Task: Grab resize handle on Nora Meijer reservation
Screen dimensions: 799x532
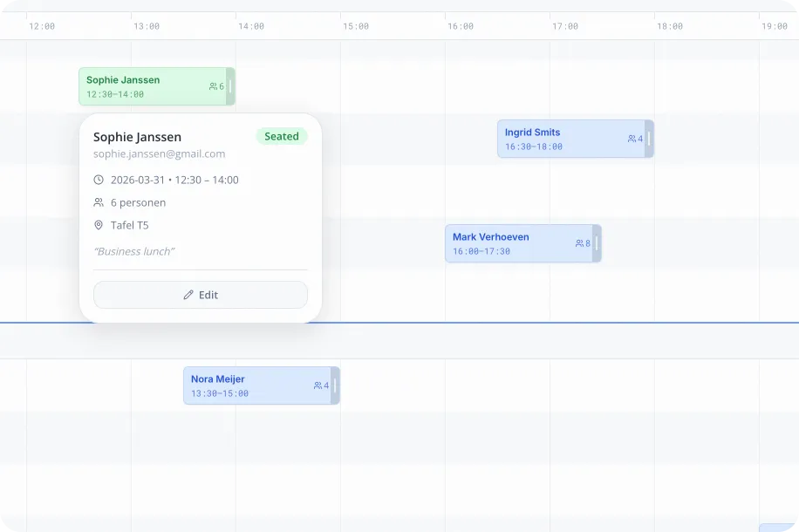Action: click(335, 385)
